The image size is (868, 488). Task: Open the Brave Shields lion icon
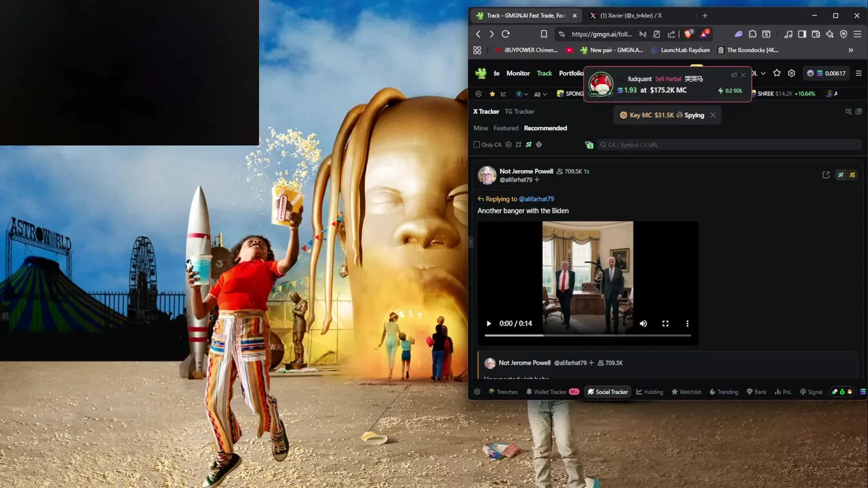coord(689,34)
